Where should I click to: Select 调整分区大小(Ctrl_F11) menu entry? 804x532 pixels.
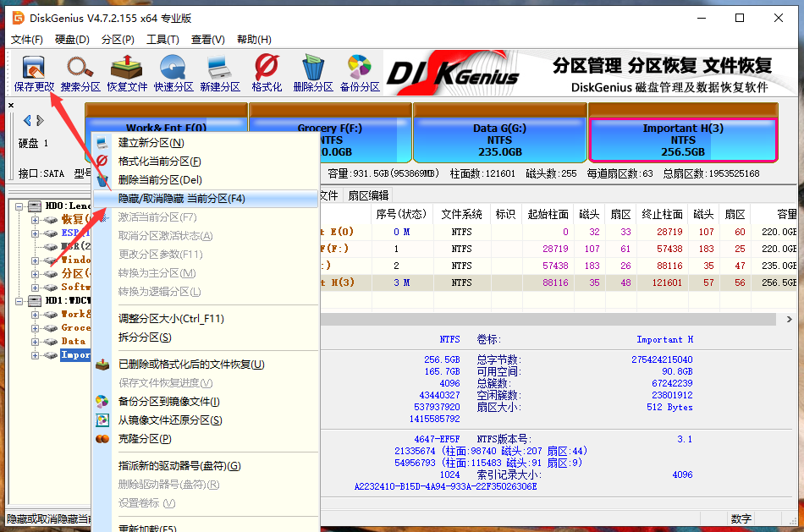[x=206, y=319]
